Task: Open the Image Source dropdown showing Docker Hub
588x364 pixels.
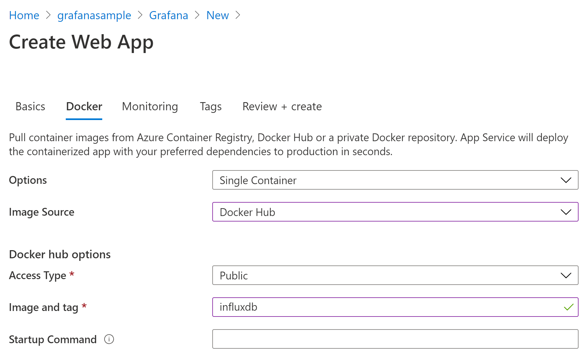Action: point(395,212)
